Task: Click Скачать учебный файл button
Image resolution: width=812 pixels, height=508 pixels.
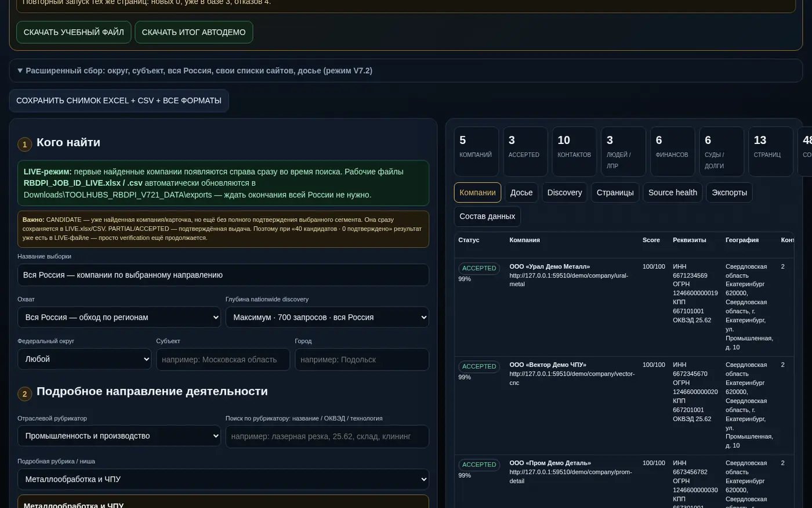Action: pyautogui.click(x=74, y=32)
